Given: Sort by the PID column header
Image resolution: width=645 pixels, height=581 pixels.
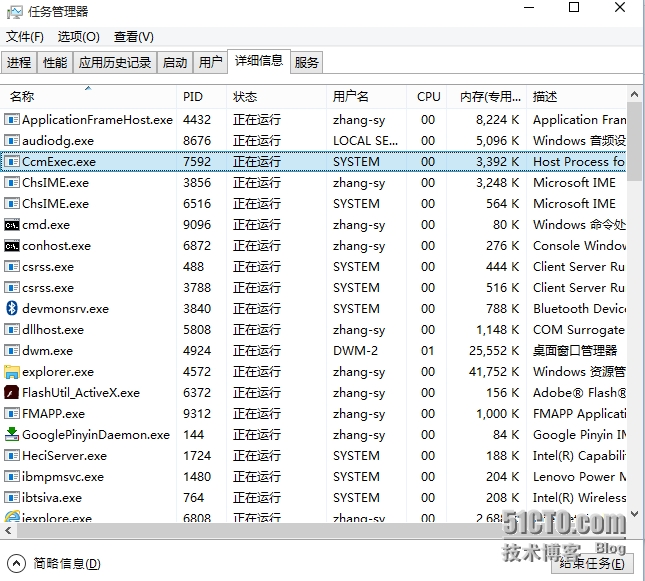Looking at the screenshot, I should tap(202, 97).
